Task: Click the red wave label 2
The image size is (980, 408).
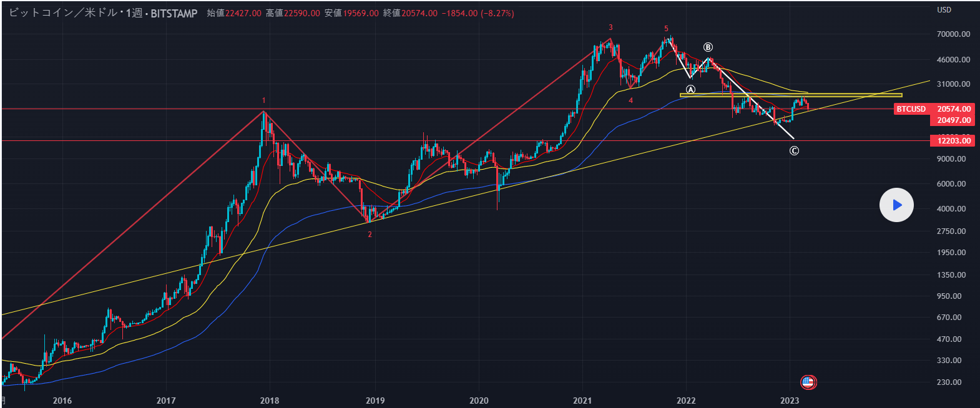Action: coord(370,235)
